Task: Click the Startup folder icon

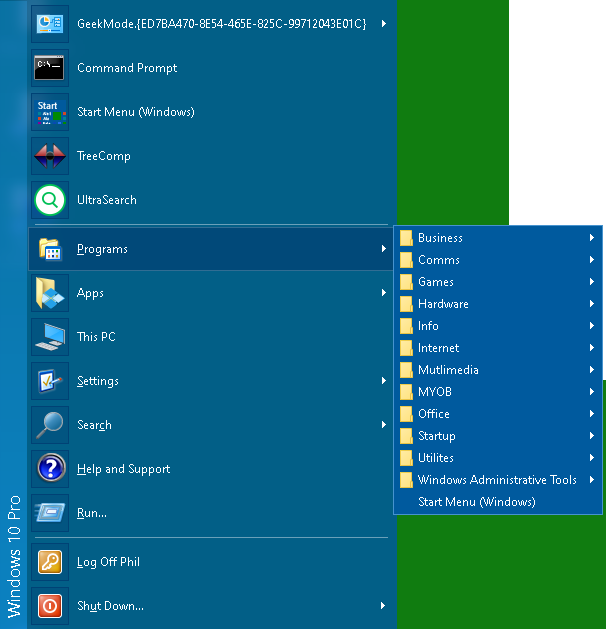Action: coord(406,436)
